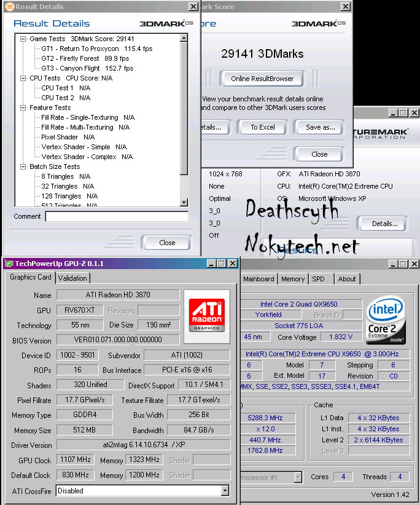Click the results tree scrollbar thumb

coord(184,109)
